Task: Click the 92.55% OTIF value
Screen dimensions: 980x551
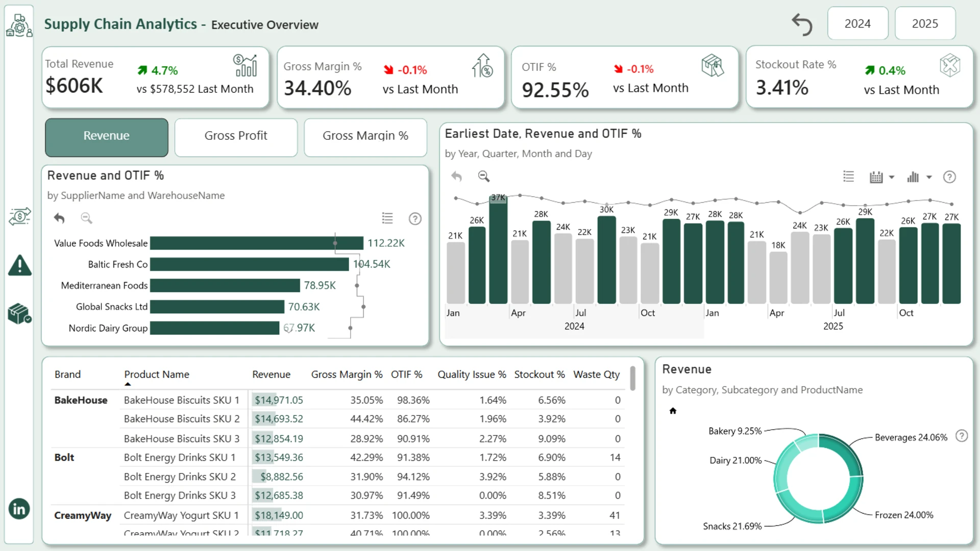Action: pos(555,90)
